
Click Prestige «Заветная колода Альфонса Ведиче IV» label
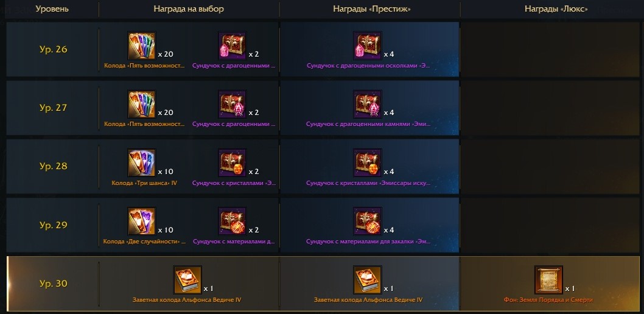pyautogui.click(x=368, y=300)
